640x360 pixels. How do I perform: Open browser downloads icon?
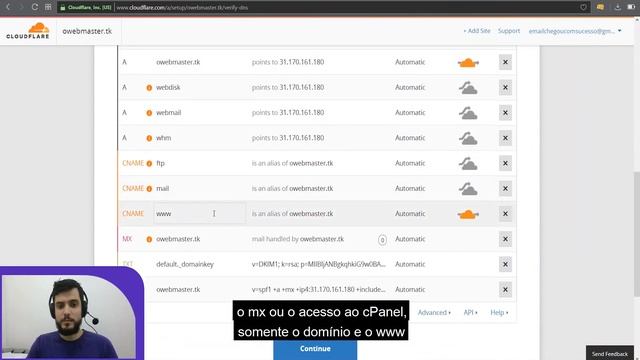[618, 7]
